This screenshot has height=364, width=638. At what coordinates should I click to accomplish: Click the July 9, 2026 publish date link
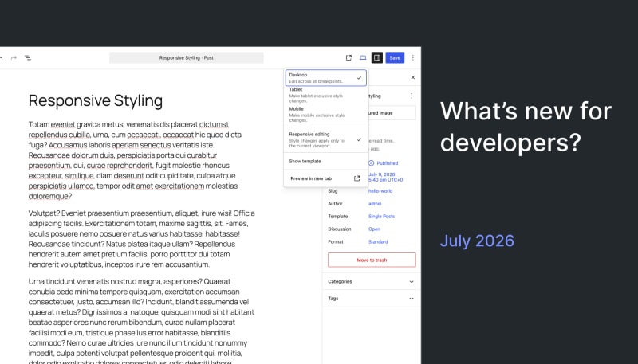click(x=386, y=177)
